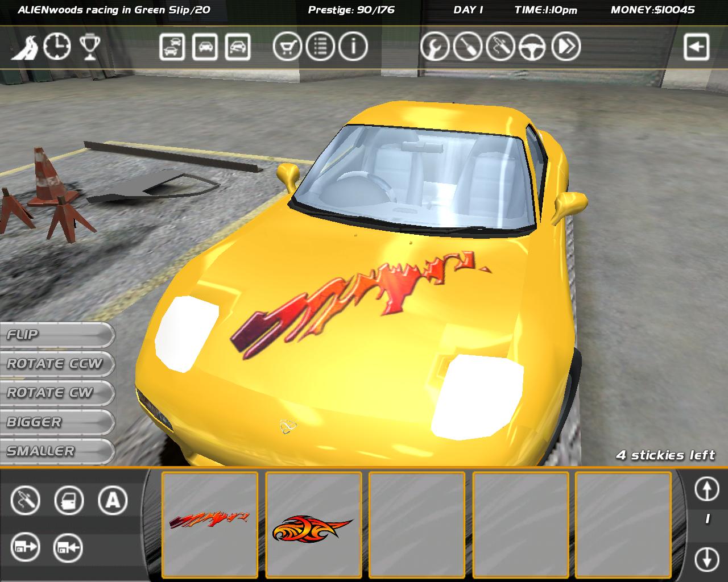Click the angled car view icon
This screenshot has width=728, height=582.
pyautogui.click(x=238, y=47)
